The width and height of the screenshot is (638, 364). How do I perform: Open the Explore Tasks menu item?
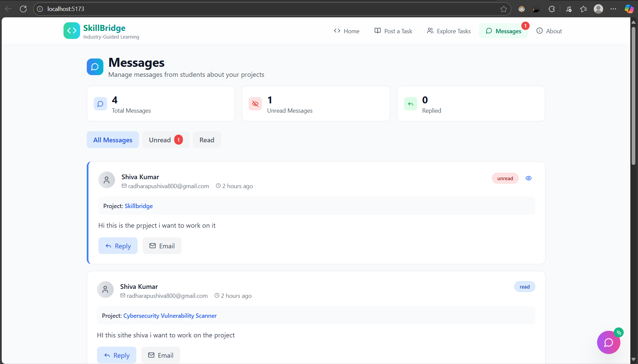tap(448, 31)
